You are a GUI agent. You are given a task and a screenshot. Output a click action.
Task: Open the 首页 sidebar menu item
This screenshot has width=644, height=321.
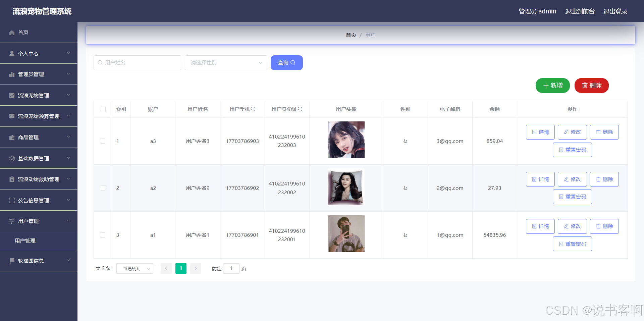39,33
